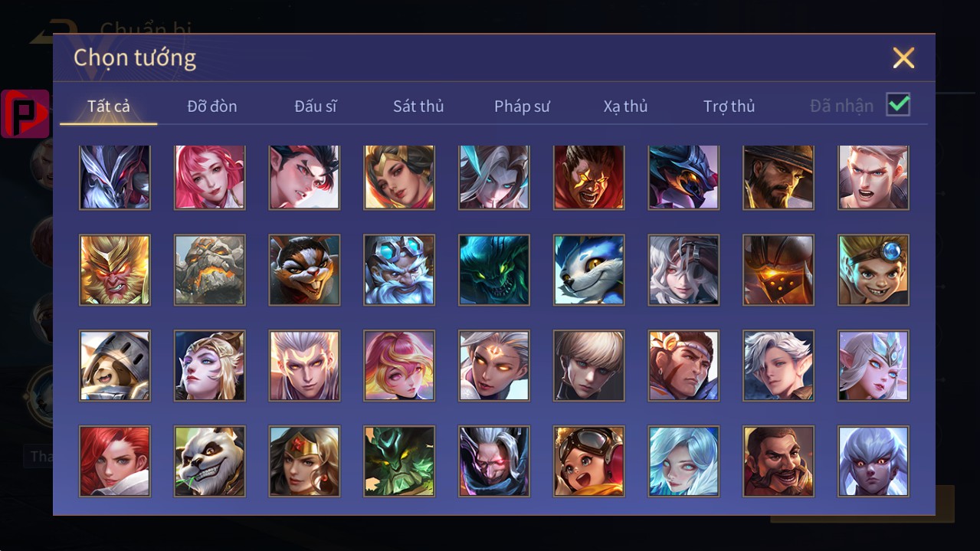Toggle the Đã nhận checkbox

[x=898, y=104]
